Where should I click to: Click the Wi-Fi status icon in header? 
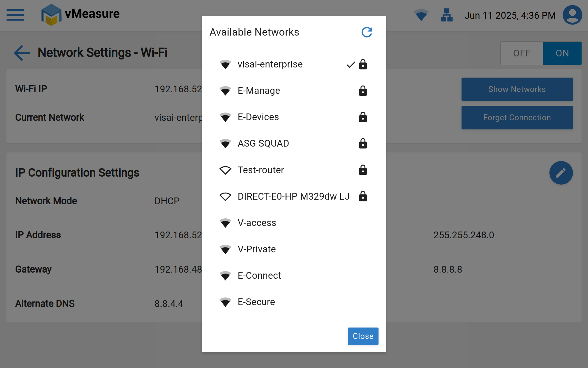(421, 15)
